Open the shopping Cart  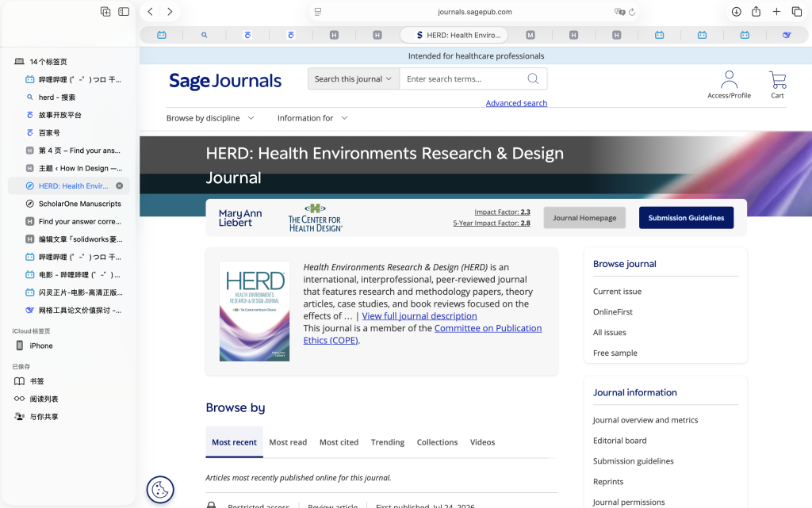click(777, 84)
